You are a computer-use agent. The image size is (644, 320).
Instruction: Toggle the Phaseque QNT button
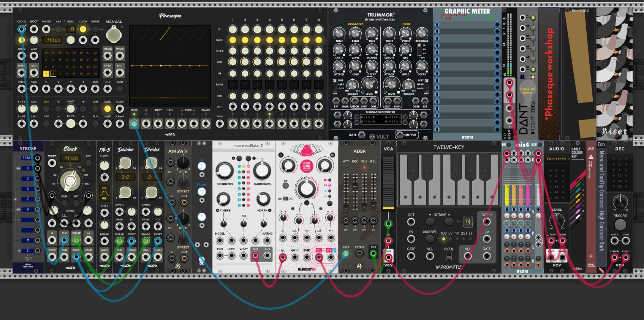[46, 109]
